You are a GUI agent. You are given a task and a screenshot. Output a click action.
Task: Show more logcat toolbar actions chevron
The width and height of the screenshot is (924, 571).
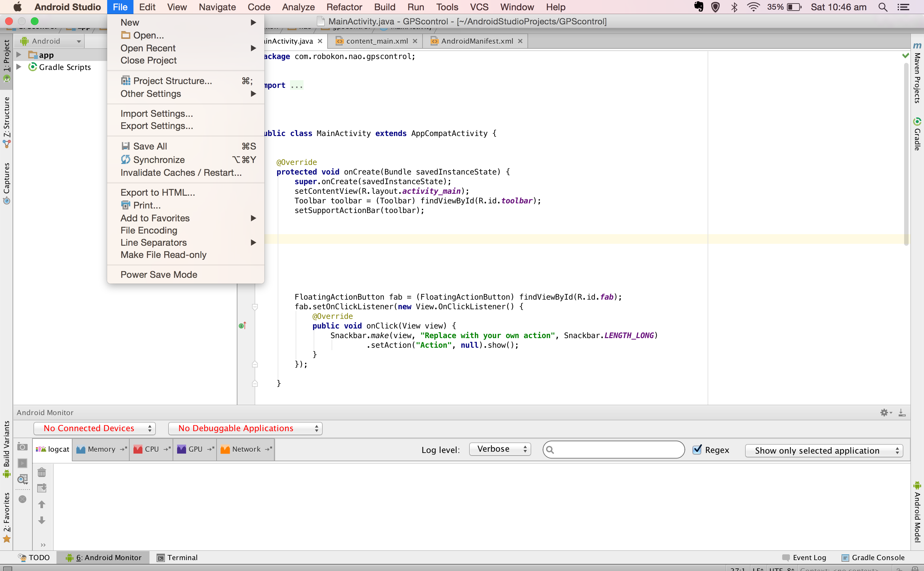pos(43,545)
